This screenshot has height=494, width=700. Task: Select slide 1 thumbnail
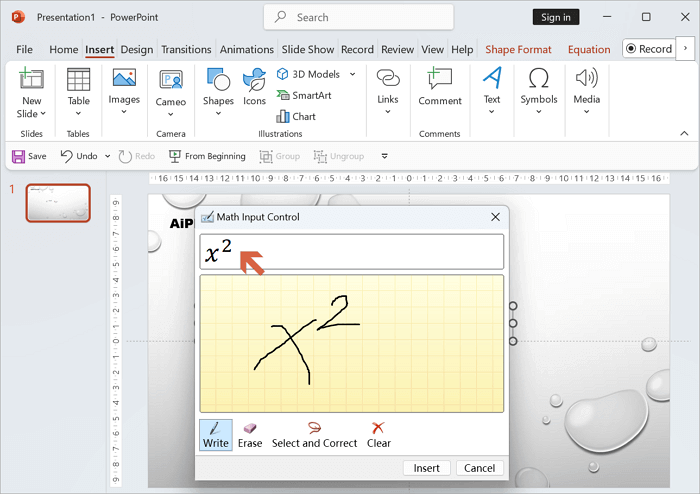point(58,203)
